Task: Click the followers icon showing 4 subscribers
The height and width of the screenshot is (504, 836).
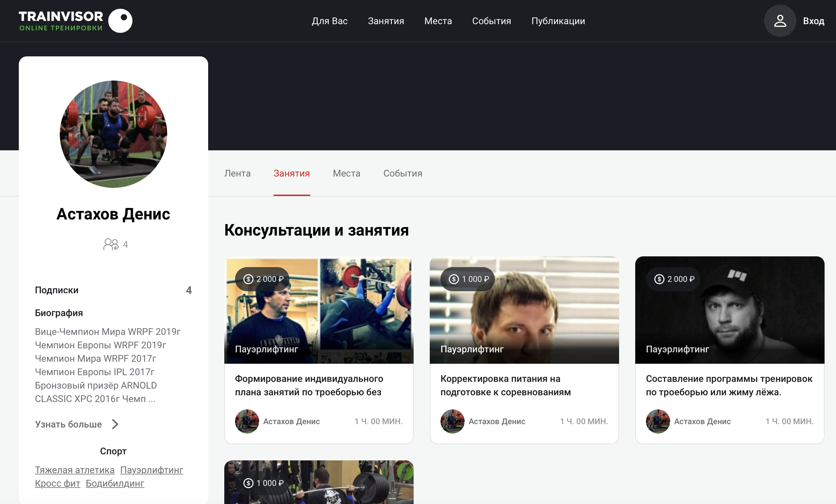Action: pyautogui.click(x=110, y=244)
